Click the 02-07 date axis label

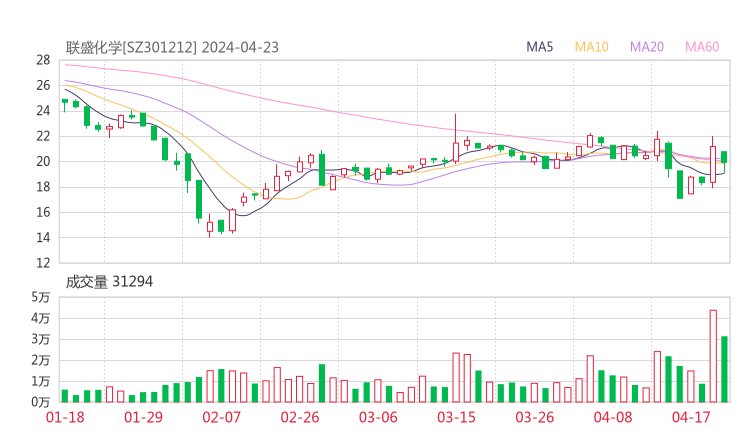tap(221, 417)
